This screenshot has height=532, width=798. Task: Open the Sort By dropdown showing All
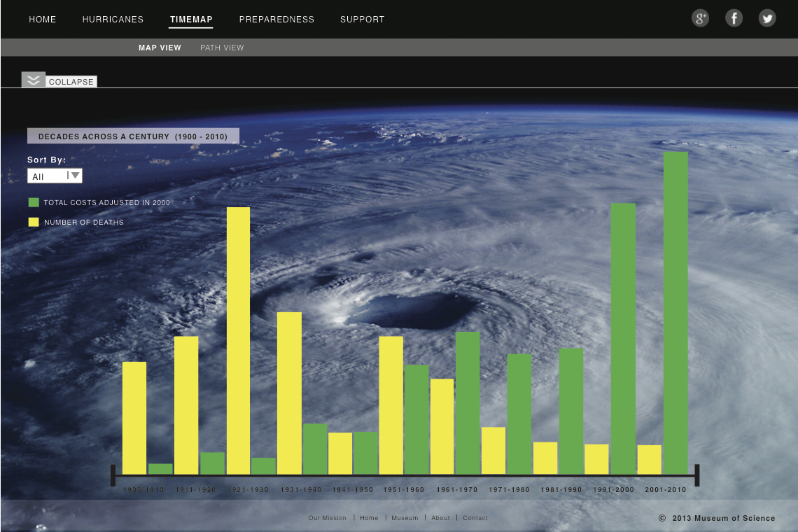[x=55, y=176]
